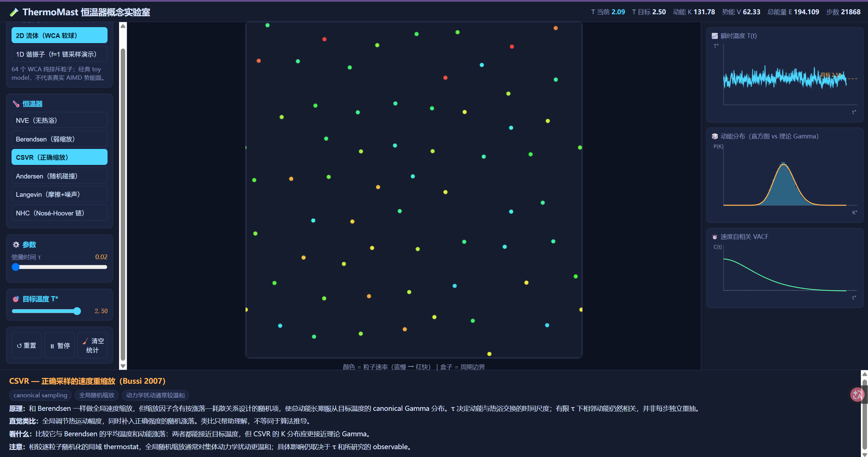Click the 步数 step counter readout

point(843,12)
